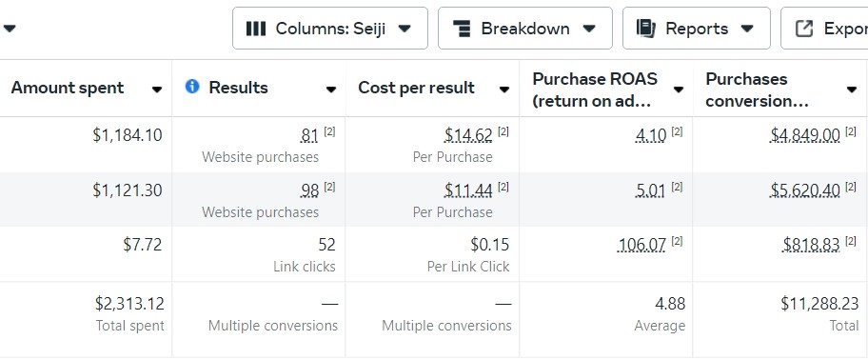Click the Reports notebook icon
This screenshot has width=868, height=360.
pos(645,29)
